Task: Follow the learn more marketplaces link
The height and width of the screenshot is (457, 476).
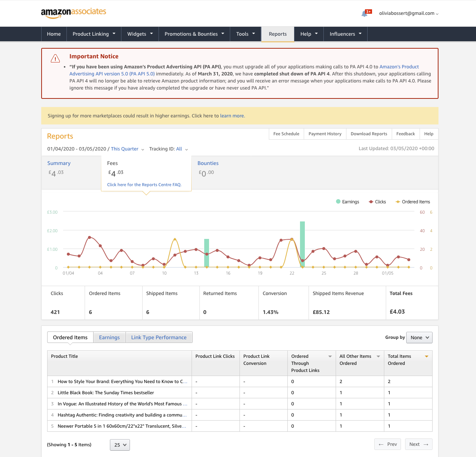Action: click(232, 116)
